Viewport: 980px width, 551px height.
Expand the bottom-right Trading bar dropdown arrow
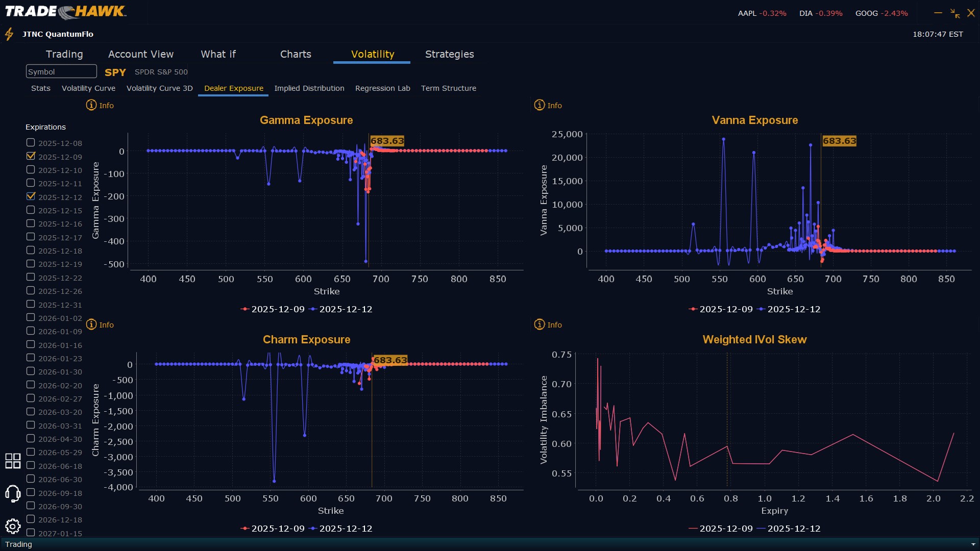pos(973,544)
